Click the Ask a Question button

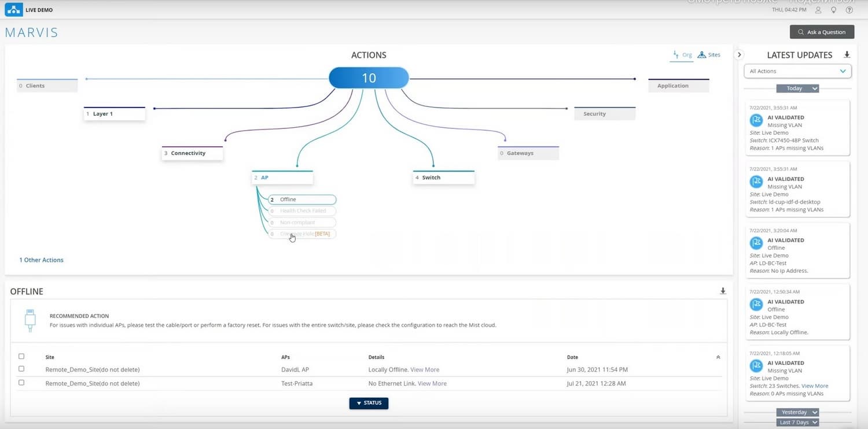click(822, 32)
